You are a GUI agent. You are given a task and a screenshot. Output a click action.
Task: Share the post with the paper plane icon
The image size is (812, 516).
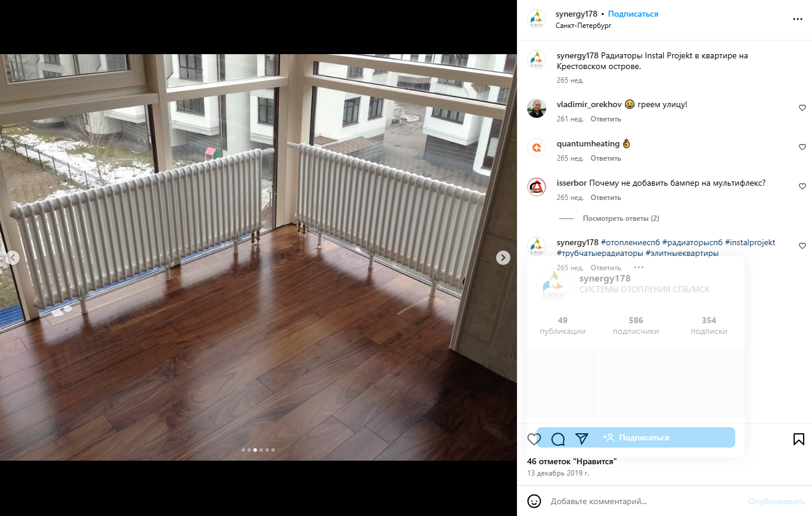582,439
